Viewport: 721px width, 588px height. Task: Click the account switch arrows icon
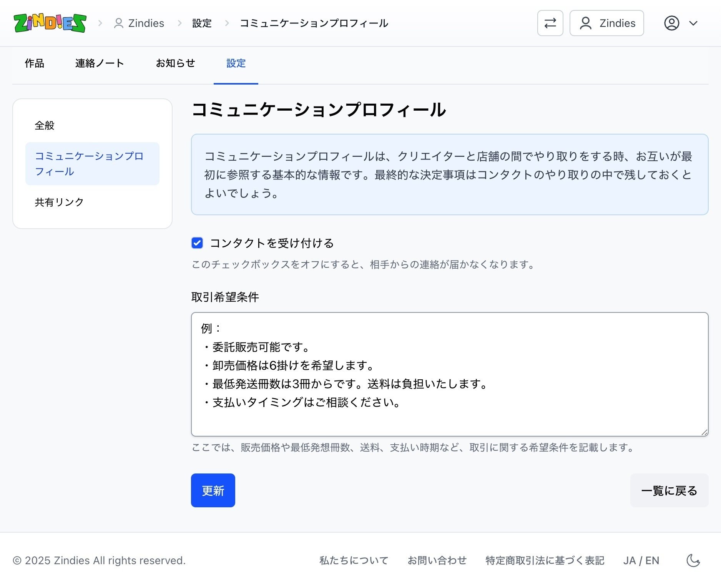(x=550, y=23)
